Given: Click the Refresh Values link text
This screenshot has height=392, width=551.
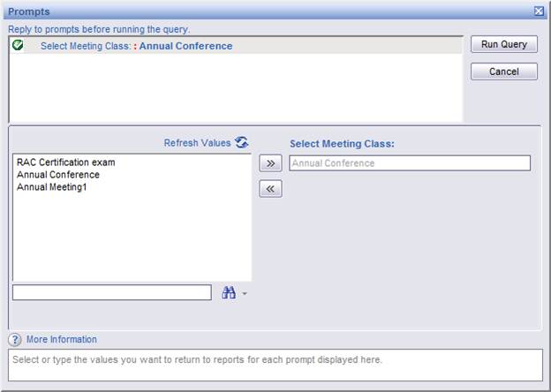Looking at the screenshot, I should pos(197,143).
